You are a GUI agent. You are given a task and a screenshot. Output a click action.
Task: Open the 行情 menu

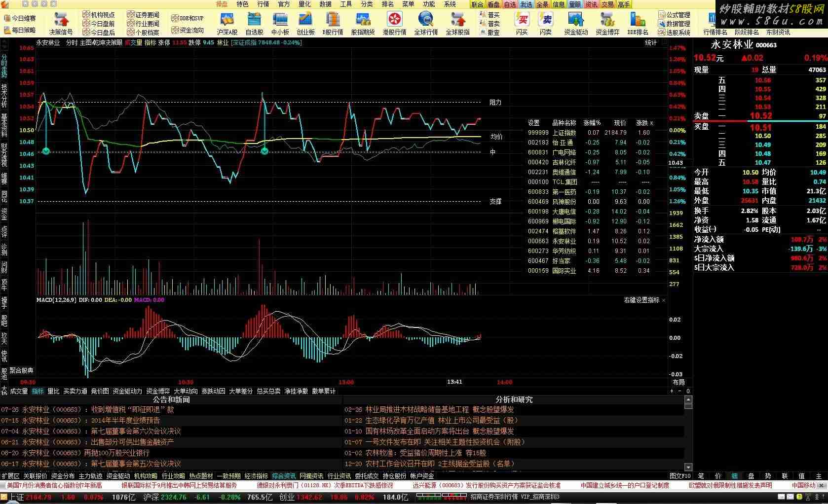pos(263,4)
